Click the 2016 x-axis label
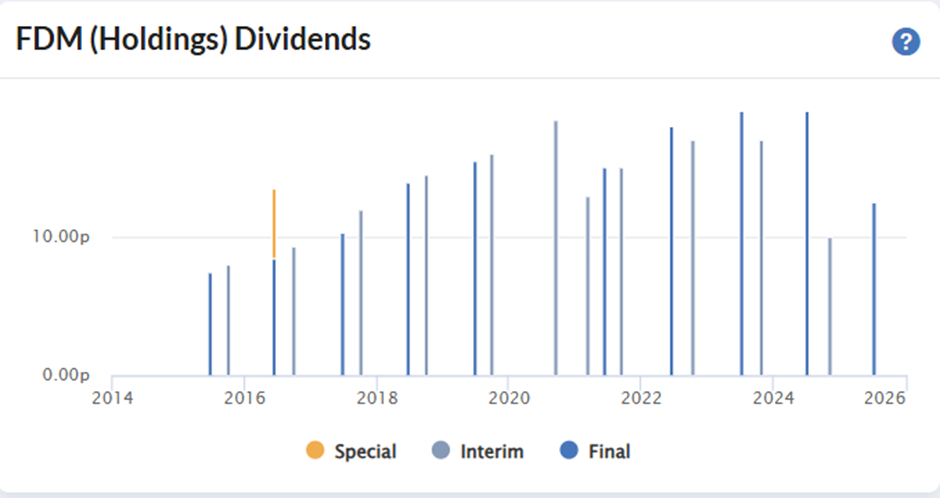This screenshot has width=940, height=498. [245, 398]
